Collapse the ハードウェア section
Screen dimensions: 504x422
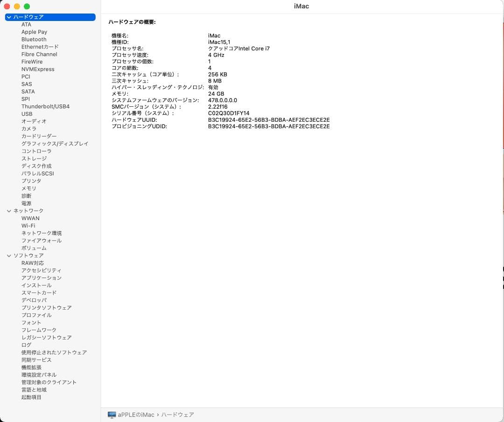tap(9, 17)
